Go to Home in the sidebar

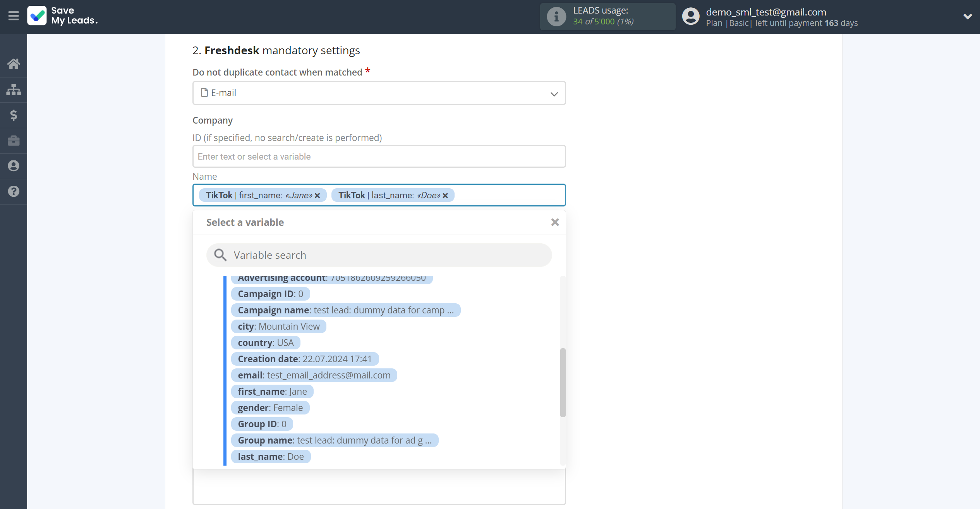click(x=14, y=64)
